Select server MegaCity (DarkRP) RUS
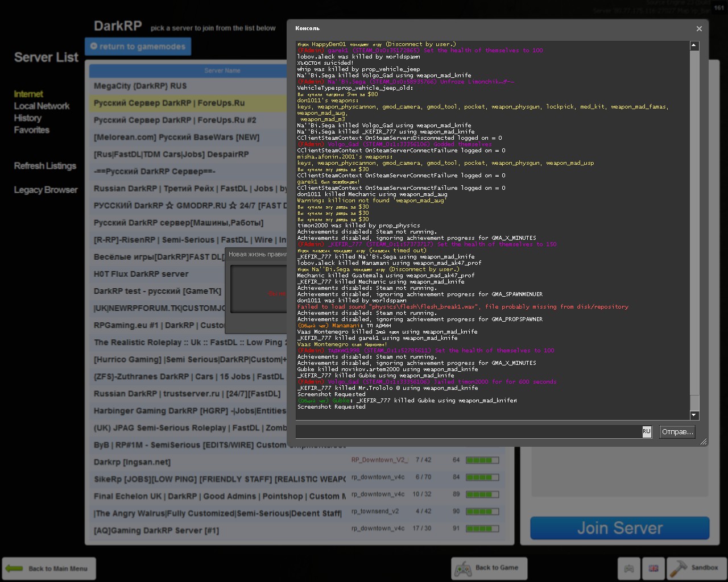Viewport: 728px width, 582px height. tap(188, 86)
